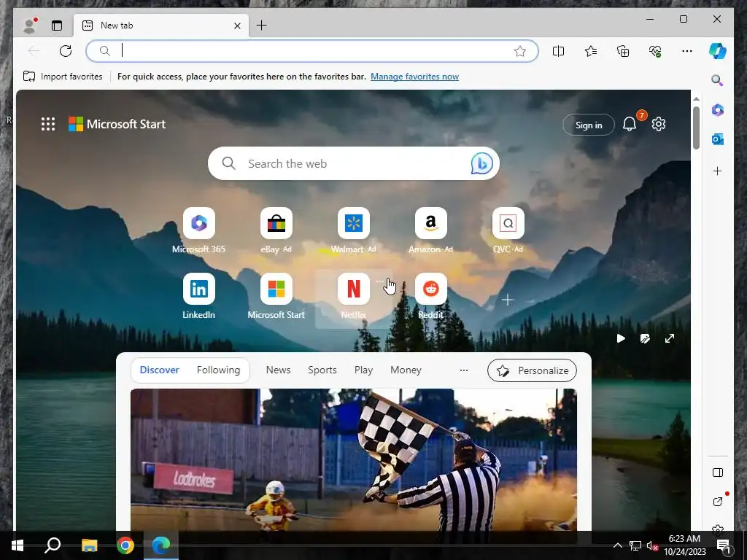Viewport: 747px width, 560px height.
Task: Open link in external window icon
Action: tap(718, 502)
